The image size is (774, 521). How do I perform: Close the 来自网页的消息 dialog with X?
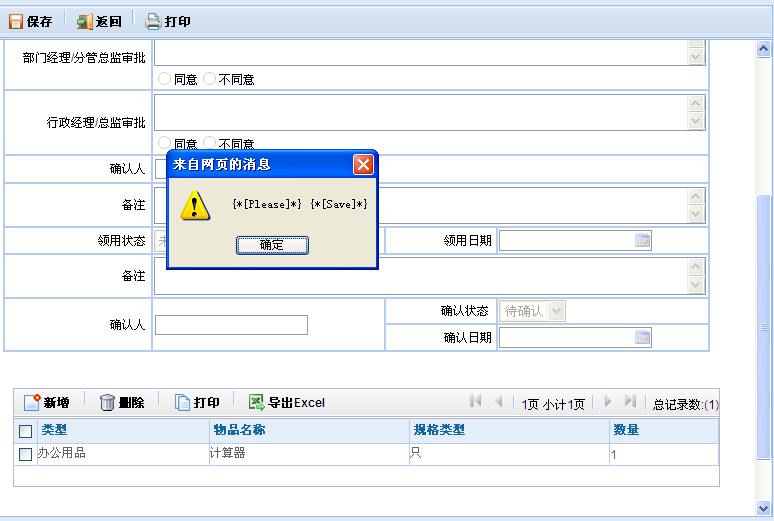363,164
